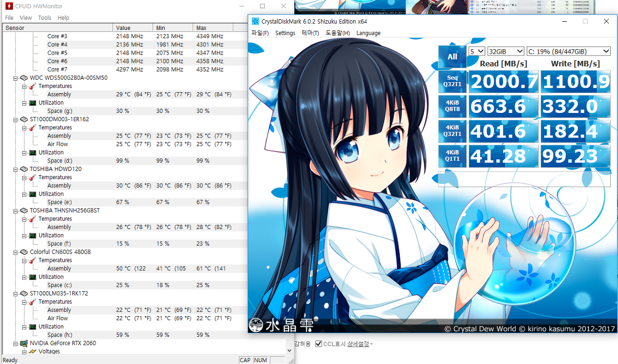Click the 2000.7 sequential read result
Image resolution: width=618 pixels, height=364 pixels.
[503, 81]
